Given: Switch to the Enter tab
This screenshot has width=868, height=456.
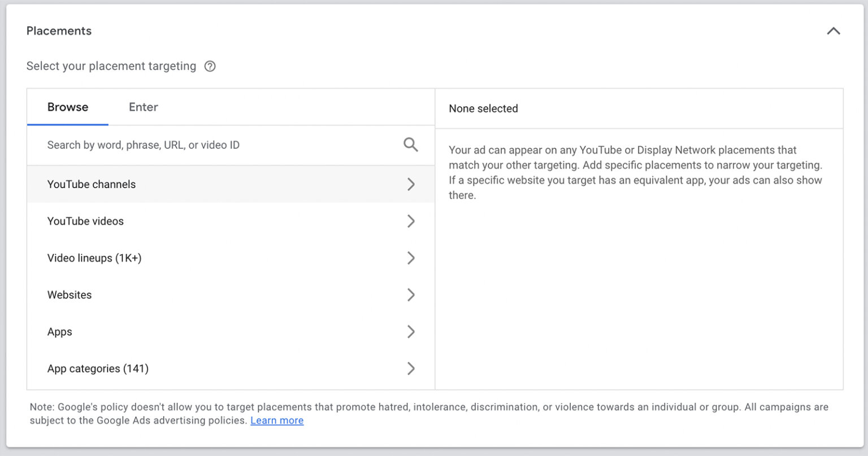Looking at the screenshot, I should click(x=143, y=107).
